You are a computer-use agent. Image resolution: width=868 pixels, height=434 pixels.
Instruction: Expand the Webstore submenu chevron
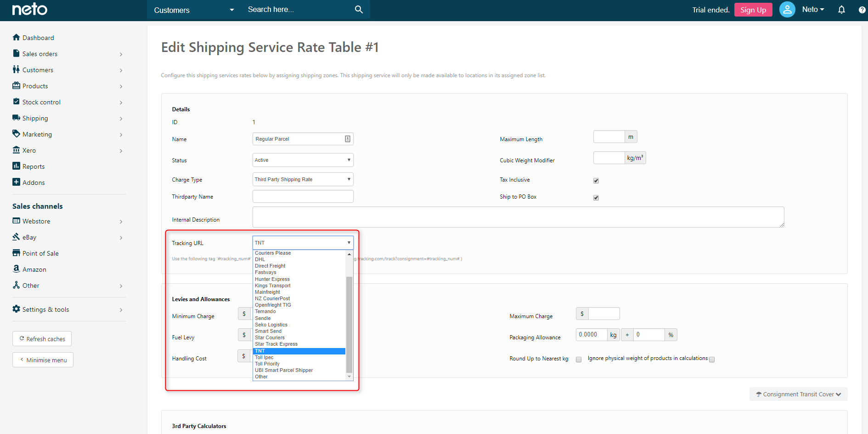pos(121,222)
